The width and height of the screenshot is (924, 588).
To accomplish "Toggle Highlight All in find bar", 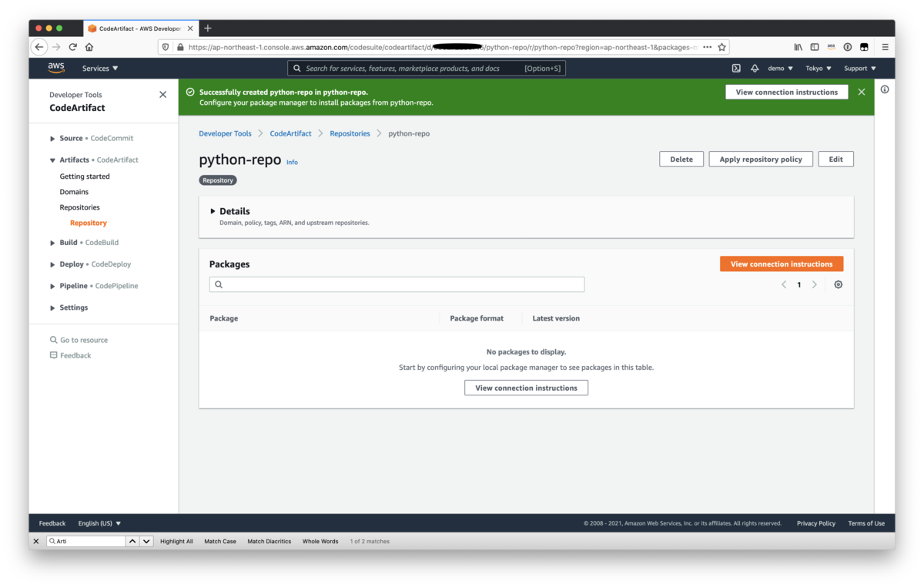I will [176, 542].
